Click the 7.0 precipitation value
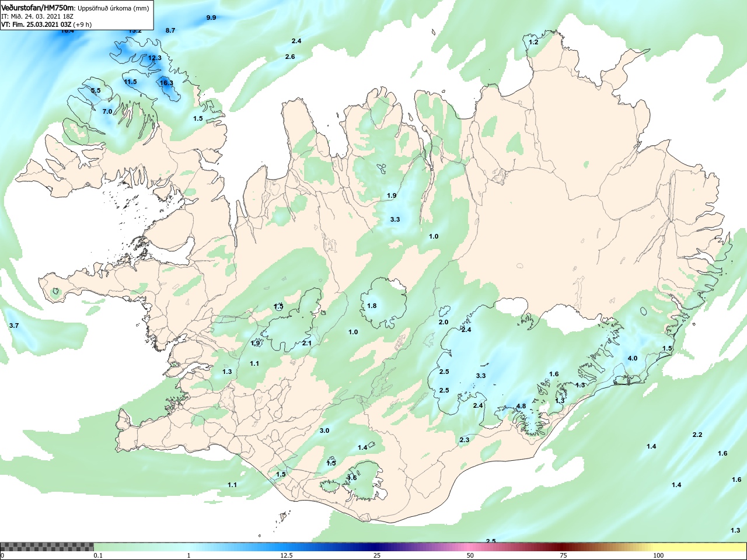 (107, 111)
